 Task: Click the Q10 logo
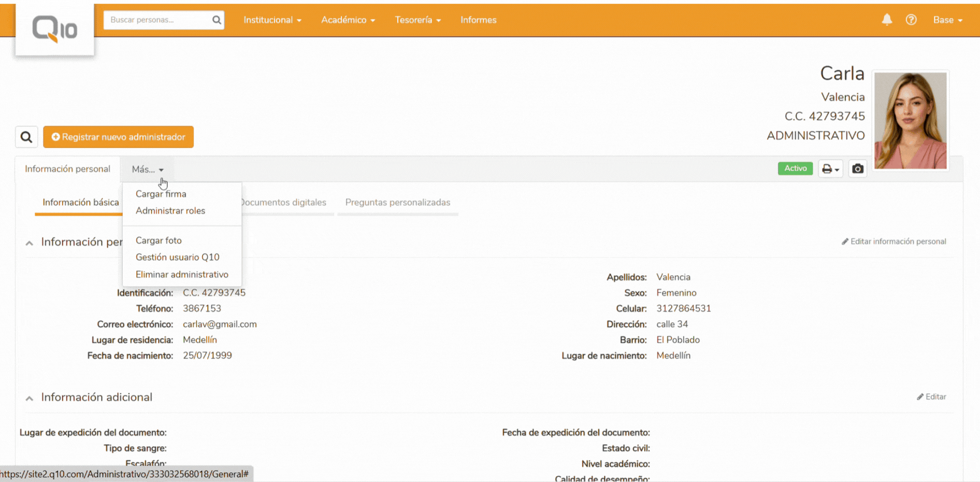54,29
